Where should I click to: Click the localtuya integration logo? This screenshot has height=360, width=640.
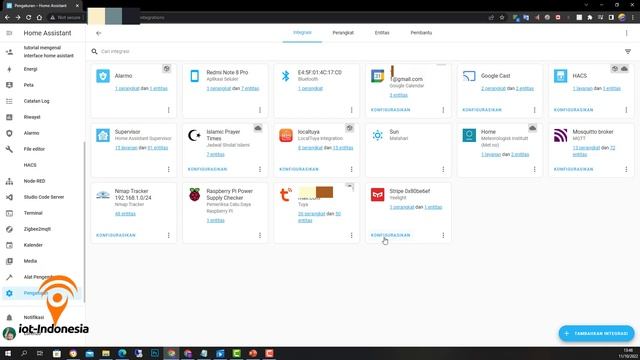tap(286, 135)
